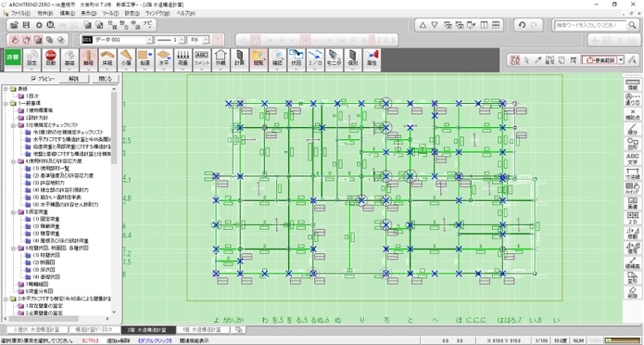This screenshot has width=644, height=345.
Task: Click the down triangle navigation icon
Action: (x=435, y=25)
